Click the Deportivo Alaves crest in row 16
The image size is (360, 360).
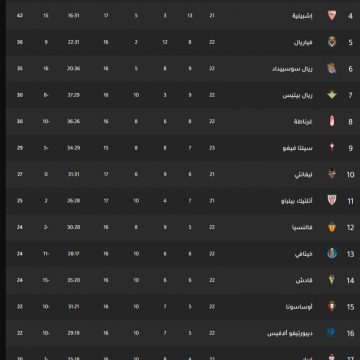click(332, 332)
